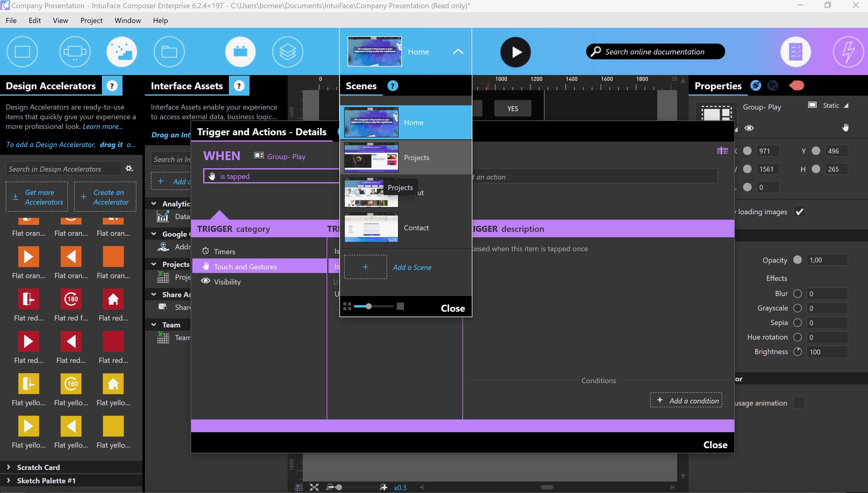Open the Project menu
Viewport: 868px width, 493px height.
tap(91, 21)
